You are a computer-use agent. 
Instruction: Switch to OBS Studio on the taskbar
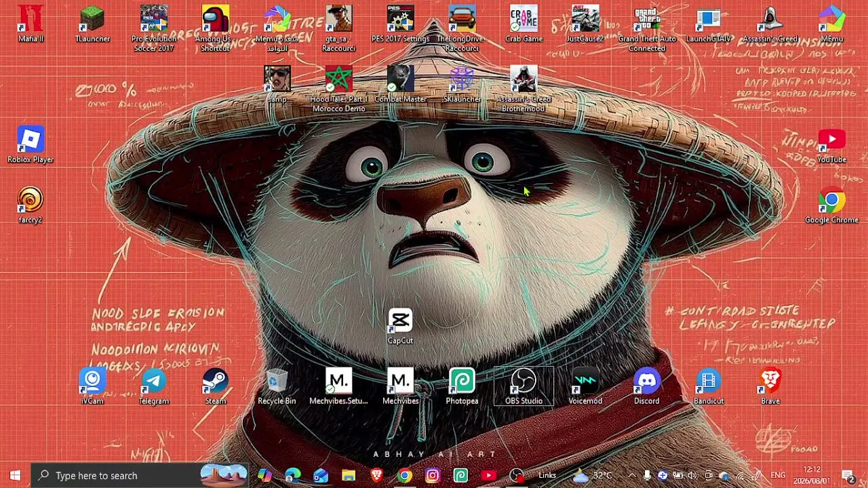[x=517, y=475]
